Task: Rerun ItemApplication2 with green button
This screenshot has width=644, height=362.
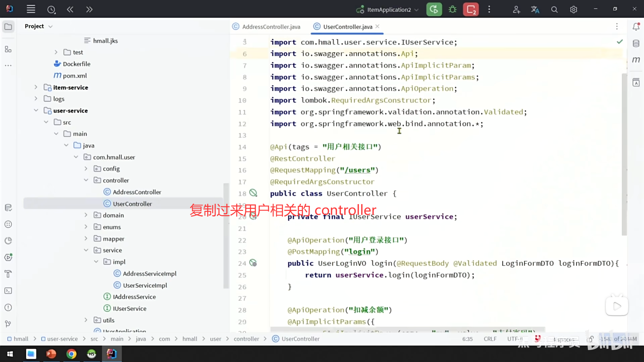Action: (x=434, y=9)
